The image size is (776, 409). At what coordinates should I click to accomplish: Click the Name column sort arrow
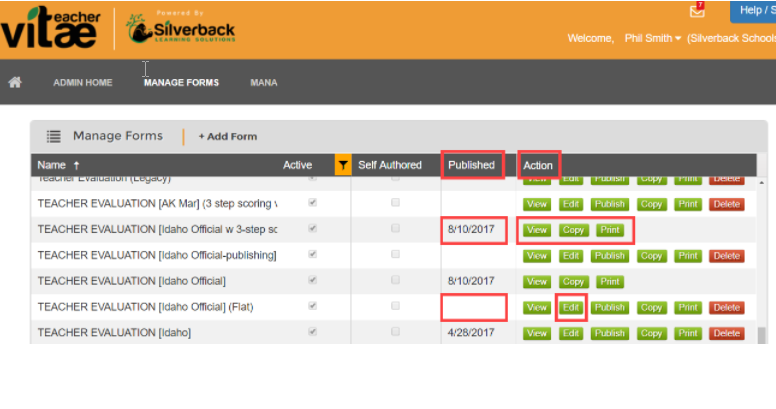point(77,165)
